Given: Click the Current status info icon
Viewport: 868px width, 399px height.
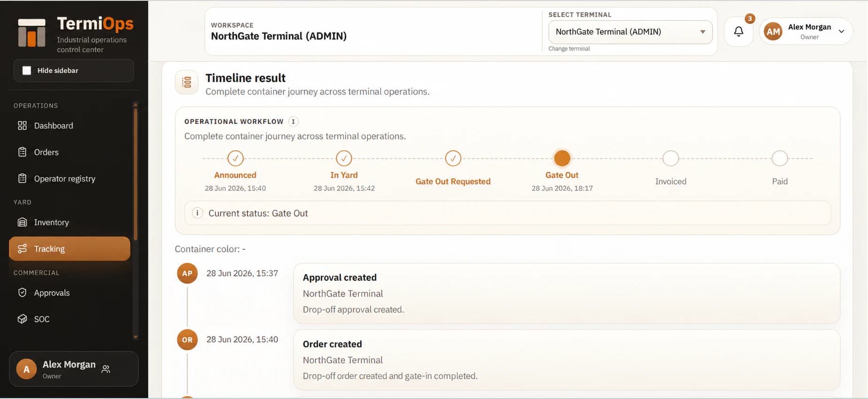Looking at the screenshot, I should (198, 213).
